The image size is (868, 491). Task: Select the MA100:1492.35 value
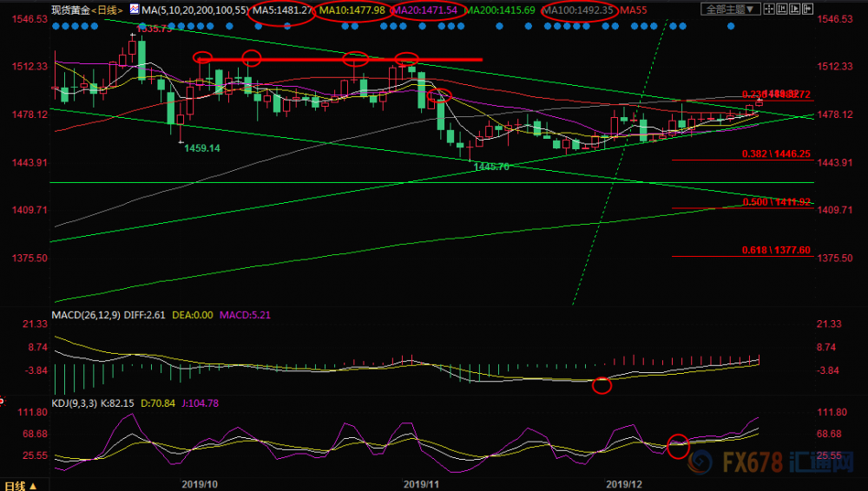[578, 10]
